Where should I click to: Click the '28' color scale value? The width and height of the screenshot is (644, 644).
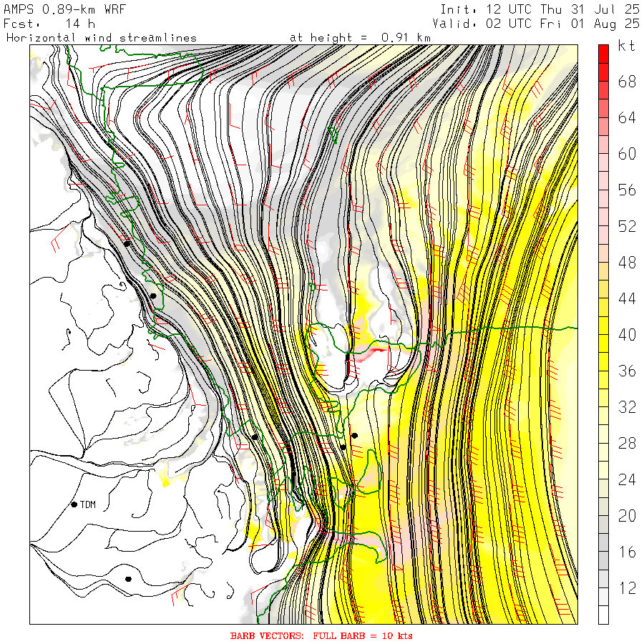tap(627, 444)
